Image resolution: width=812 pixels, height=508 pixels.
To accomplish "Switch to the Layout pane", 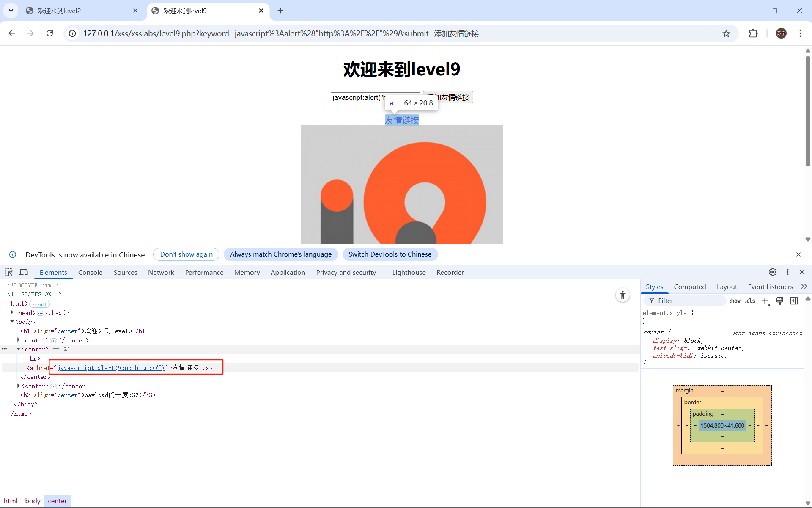I will [x=727, y=287].
